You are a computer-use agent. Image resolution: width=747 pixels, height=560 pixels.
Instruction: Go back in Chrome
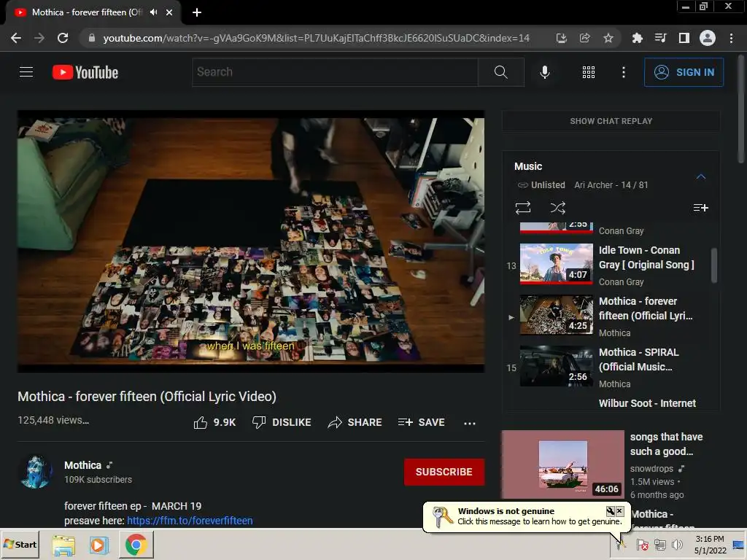[x=16, y=38]
